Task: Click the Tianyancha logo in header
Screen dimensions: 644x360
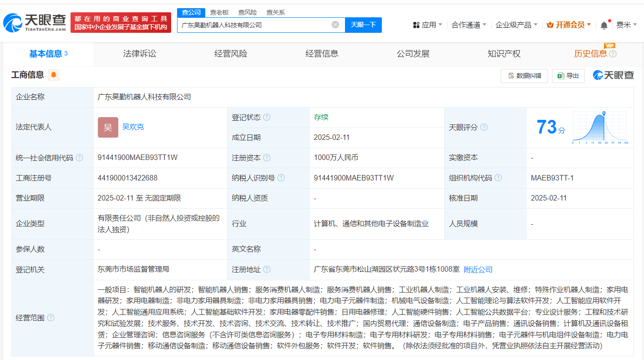Action: [35, 23]
